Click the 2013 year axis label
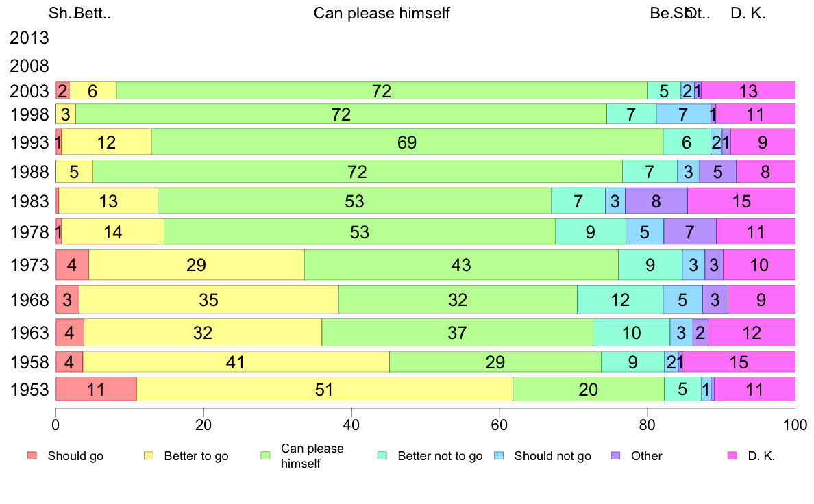Viewport: 814px width, 504px height. 29,38
